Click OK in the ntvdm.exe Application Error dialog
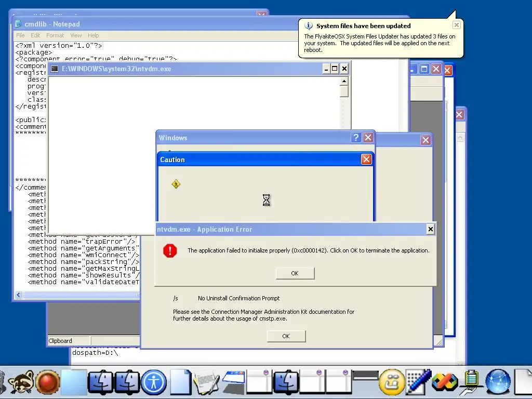 coord(295,273)
